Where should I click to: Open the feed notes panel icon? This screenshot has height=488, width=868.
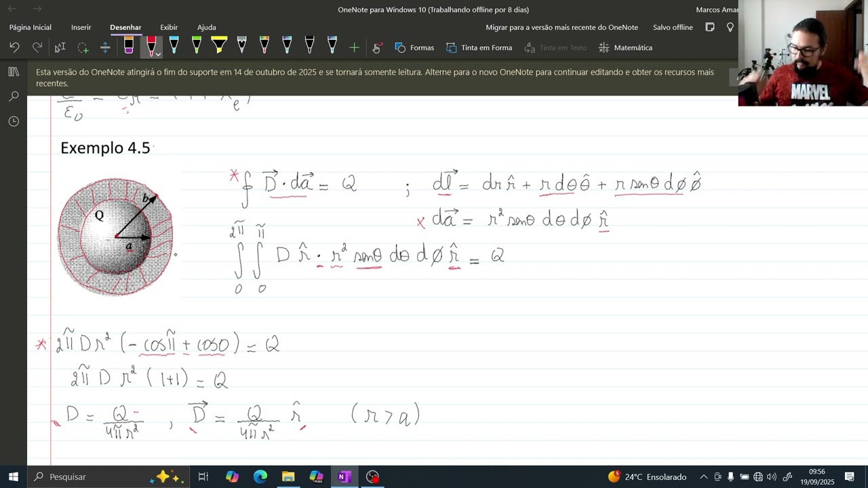tap(710, 27)
